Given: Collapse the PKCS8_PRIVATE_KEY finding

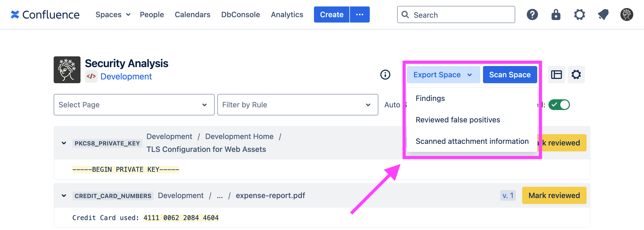Looking at the screenshot, I should (x=64, y=143).
